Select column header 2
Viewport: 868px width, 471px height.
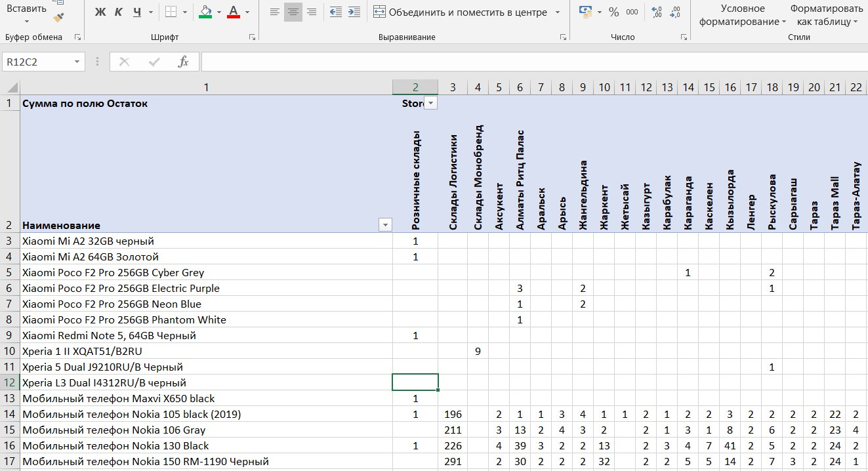pos(415,87)
